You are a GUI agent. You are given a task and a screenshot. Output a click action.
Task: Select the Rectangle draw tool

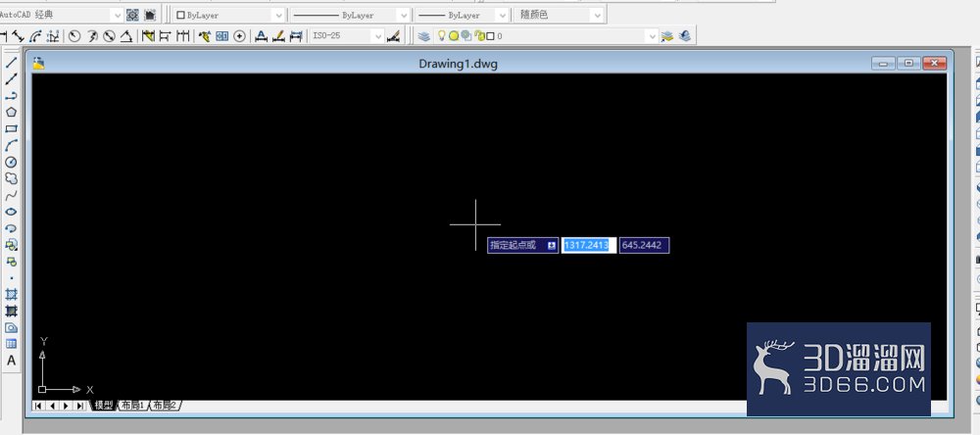click(x=11, y=128)
